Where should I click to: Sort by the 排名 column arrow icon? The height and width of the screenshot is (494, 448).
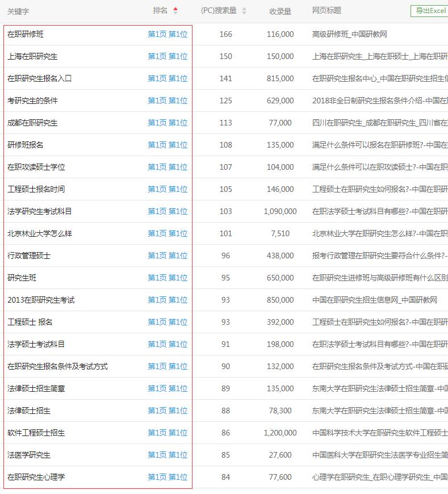tap(175, 10)
